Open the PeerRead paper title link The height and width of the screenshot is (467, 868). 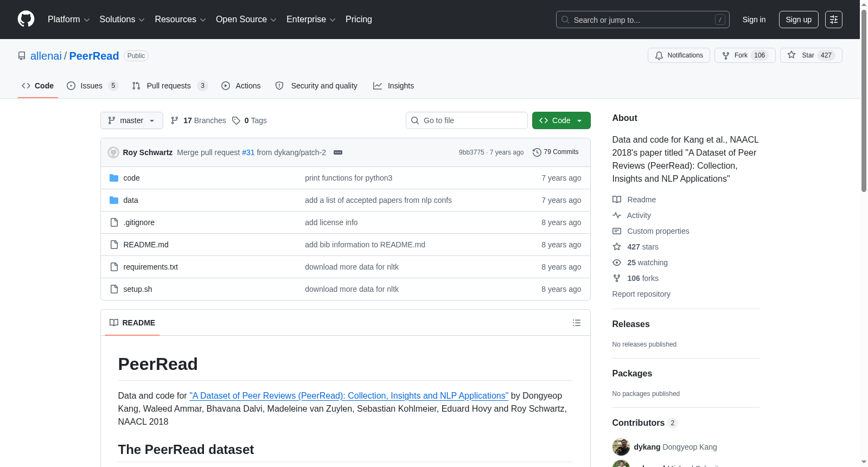[x=349, y=396]
